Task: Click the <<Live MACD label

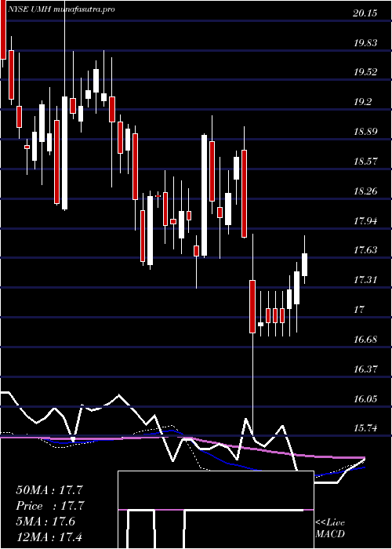Action: point(330,529)
